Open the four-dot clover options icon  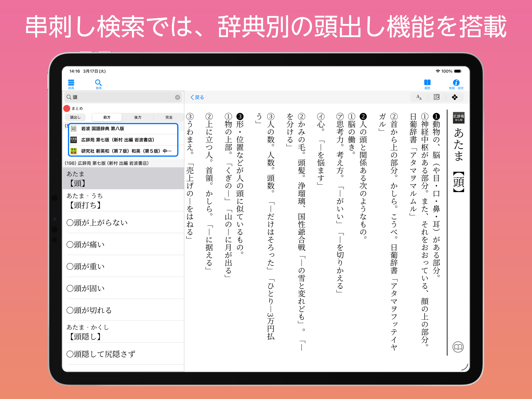[x=454, y=97]
